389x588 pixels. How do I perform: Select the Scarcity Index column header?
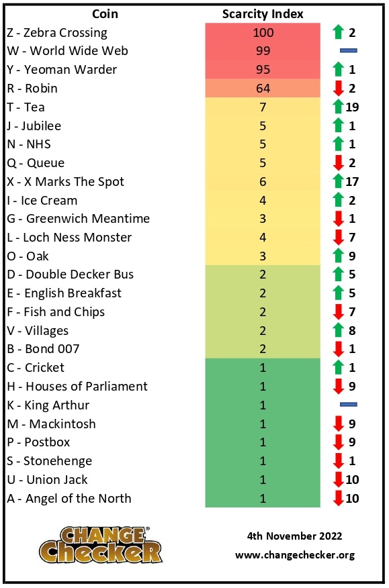[x=263, y=14]
